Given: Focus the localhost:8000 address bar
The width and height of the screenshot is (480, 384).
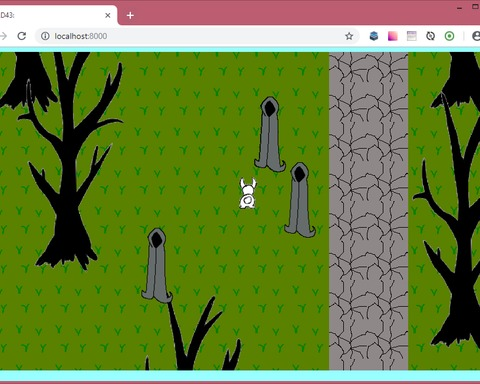Looking at the screenshot, I should (197, 36).
